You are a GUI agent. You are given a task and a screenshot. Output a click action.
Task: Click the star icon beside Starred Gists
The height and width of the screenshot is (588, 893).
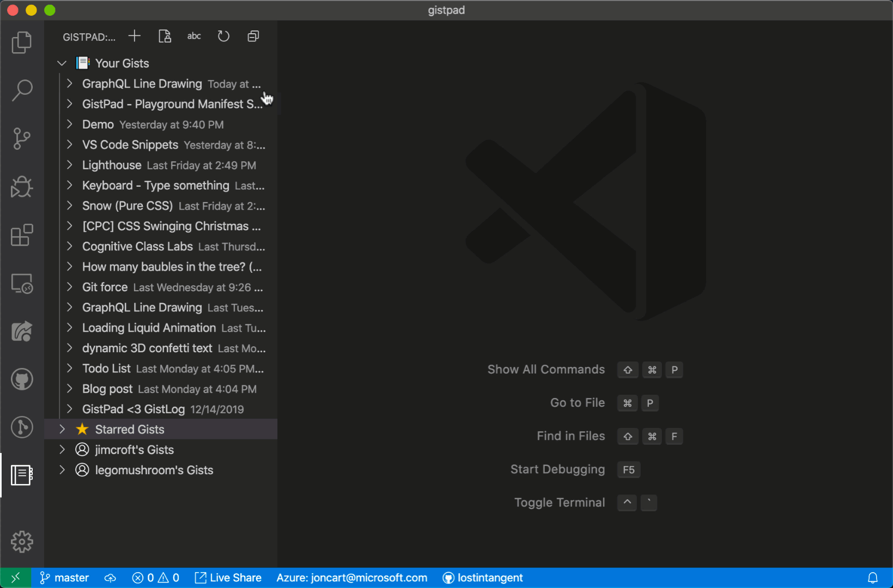click(82, 430)
